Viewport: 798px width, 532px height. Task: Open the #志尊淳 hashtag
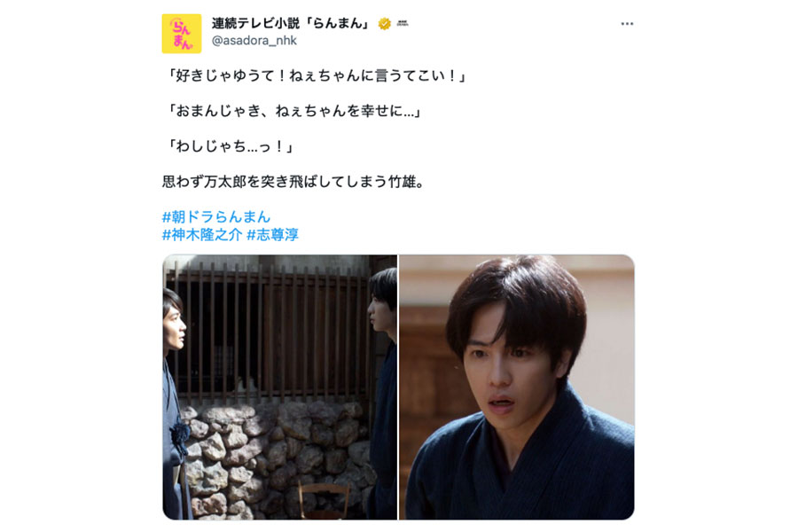tap(273, 235)
